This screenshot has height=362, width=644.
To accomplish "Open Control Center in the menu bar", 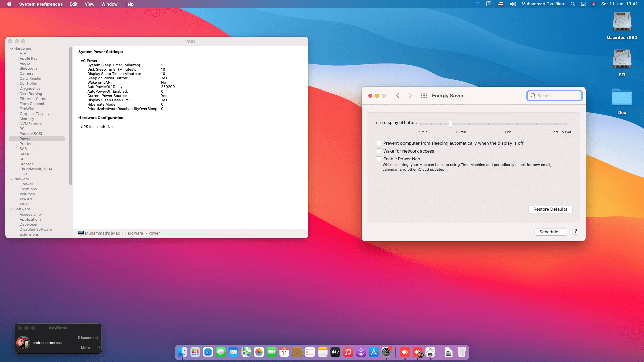I will [x=583, y=4].
